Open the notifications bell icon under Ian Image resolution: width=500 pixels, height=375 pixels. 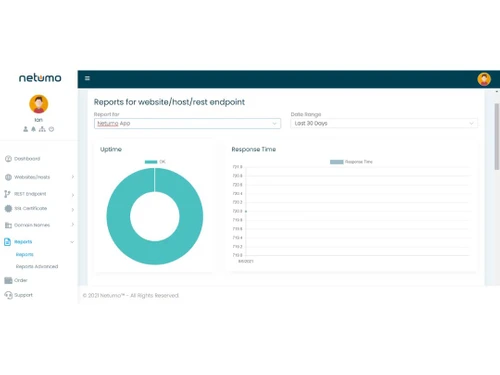click(33, 129)
